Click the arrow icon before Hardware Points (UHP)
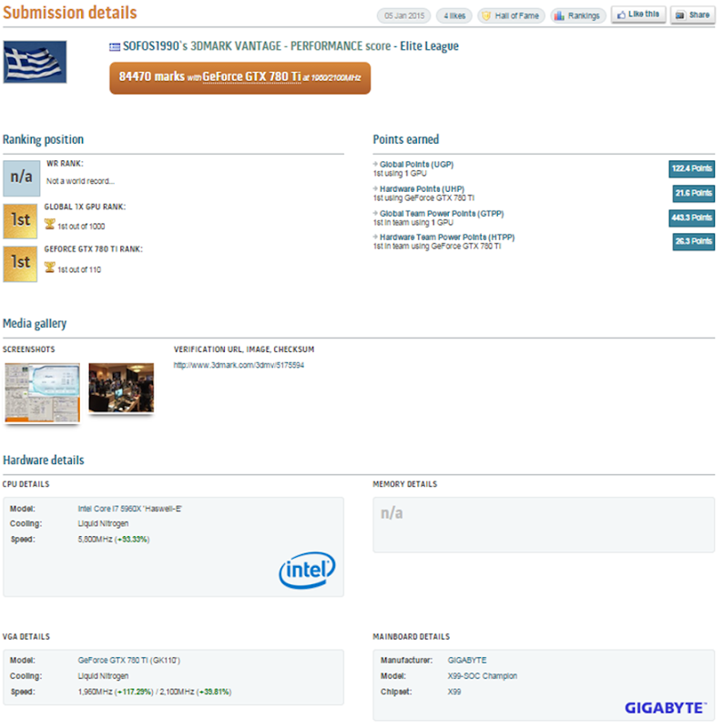Image resolution: width=723 pixels, height=728 pixels. point(375,188)
